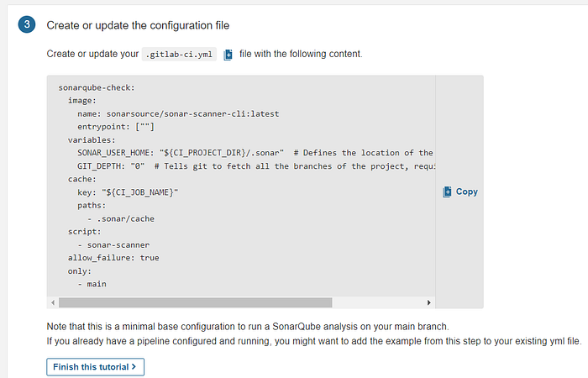Click the '- main' branch line in code
588x378 pixels.
pos(92,284)
